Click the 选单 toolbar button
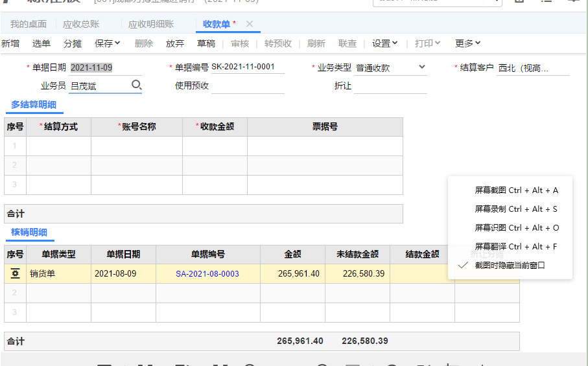 click(41, 43)
